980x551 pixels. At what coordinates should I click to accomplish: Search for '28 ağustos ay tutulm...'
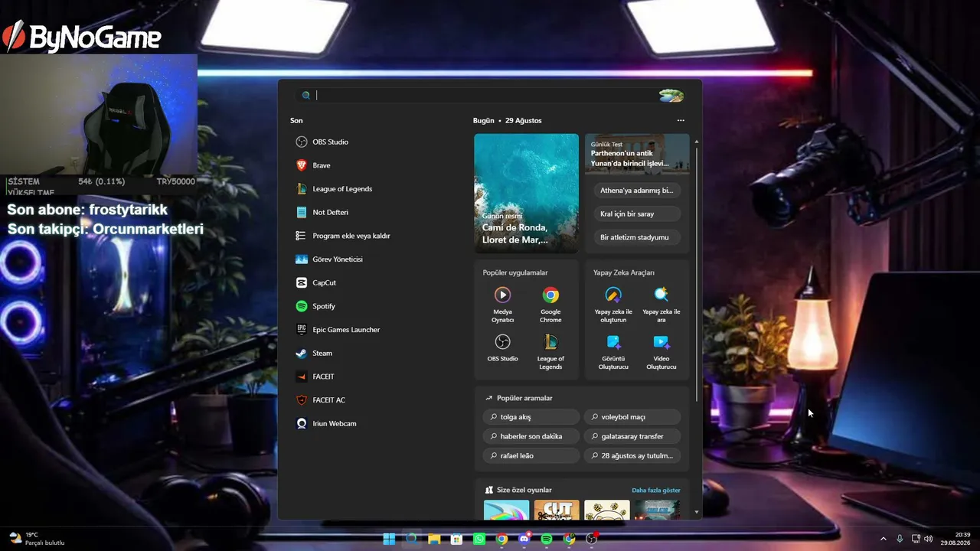pos(632,455)
